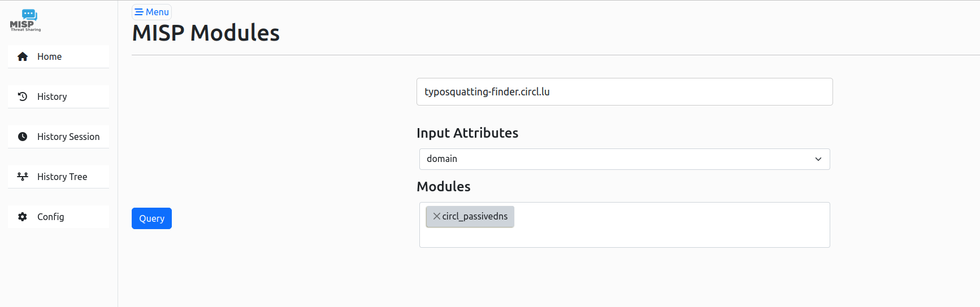Click the dropdown chevron arrow

point(818,159)
